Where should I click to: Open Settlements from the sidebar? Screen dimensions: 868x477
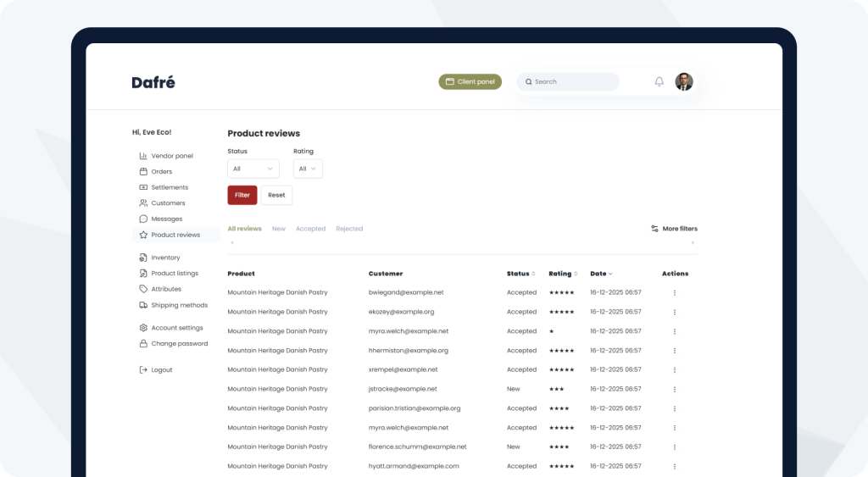[x=169, y=187]
